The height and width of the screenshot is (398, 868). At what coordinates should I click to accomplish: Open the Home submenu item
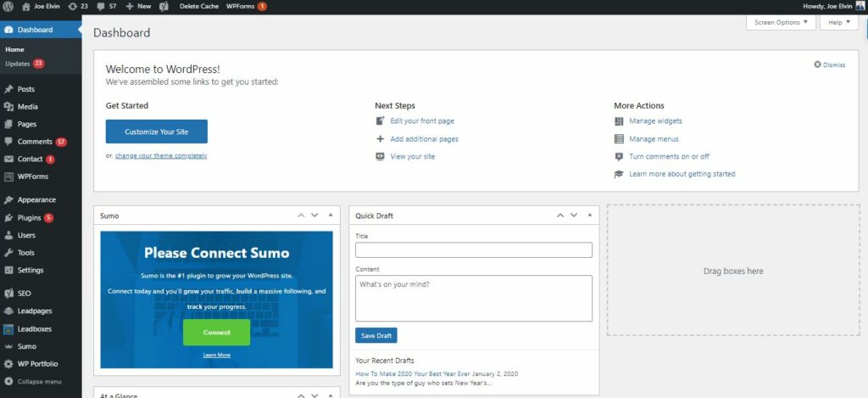[15, 49]
